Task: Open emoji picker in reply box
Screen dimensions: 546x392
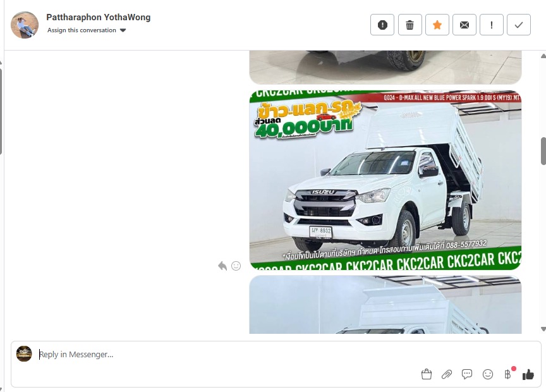Action: tap(487, 374)
